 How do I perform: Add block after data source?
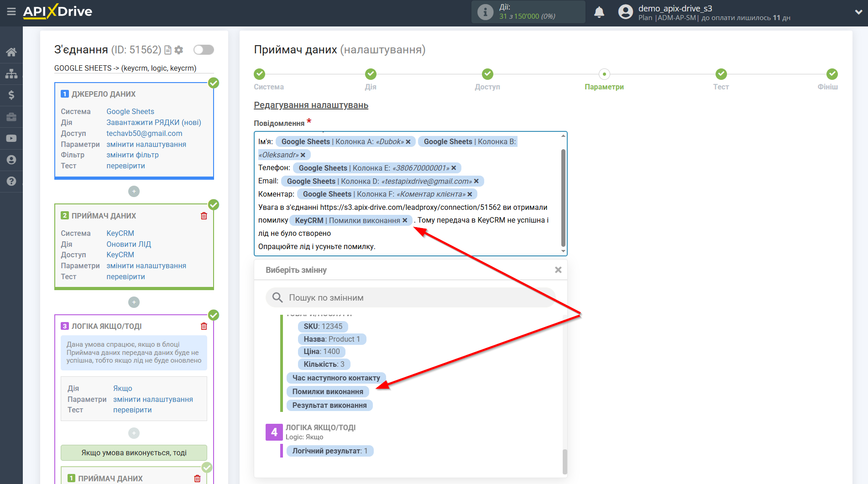[134, 191]
